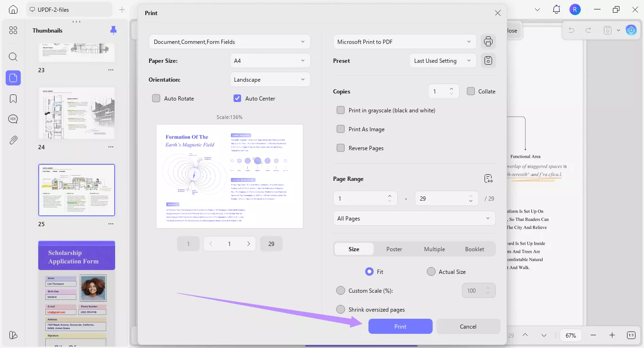The height and width of the screenshot is (348, 644).
Task: Expand the Paper Size A4 dropdown
Action: pyautogui.click(x=270, y=60)
